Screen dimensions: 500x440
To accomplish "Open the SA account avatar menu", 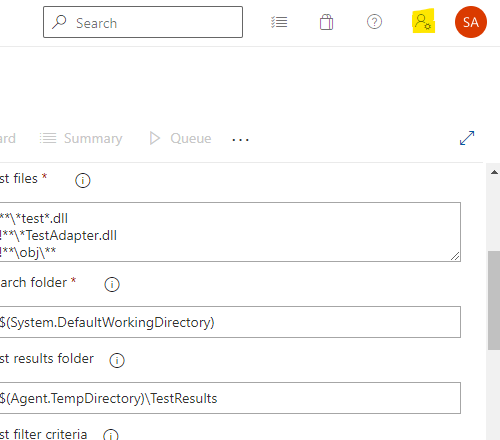I will 471,22.
